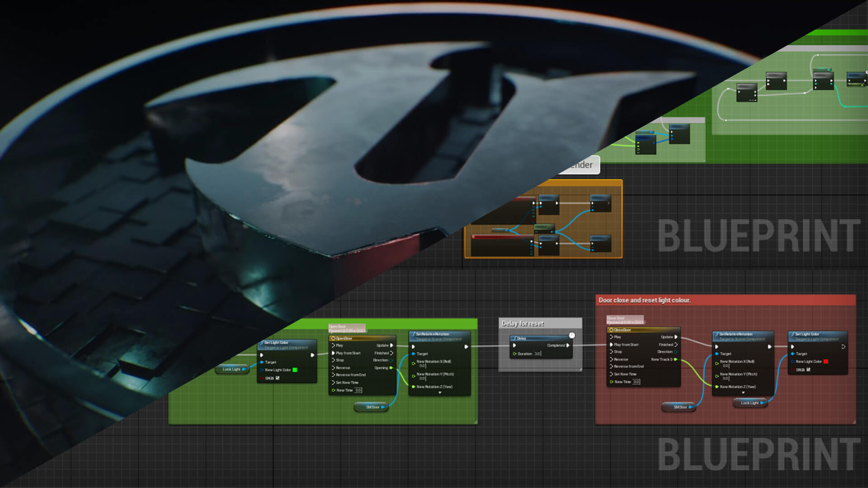The height and width of the screenshot is (488, 868).
Task: Open the green New Light Color swatch
Action: (295, 370)
